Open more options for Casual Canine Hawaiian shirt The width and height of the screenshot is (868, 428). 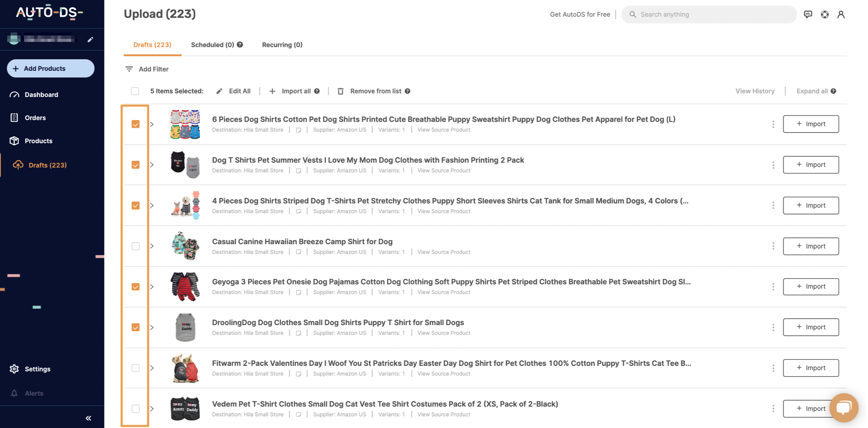(773, 246)
